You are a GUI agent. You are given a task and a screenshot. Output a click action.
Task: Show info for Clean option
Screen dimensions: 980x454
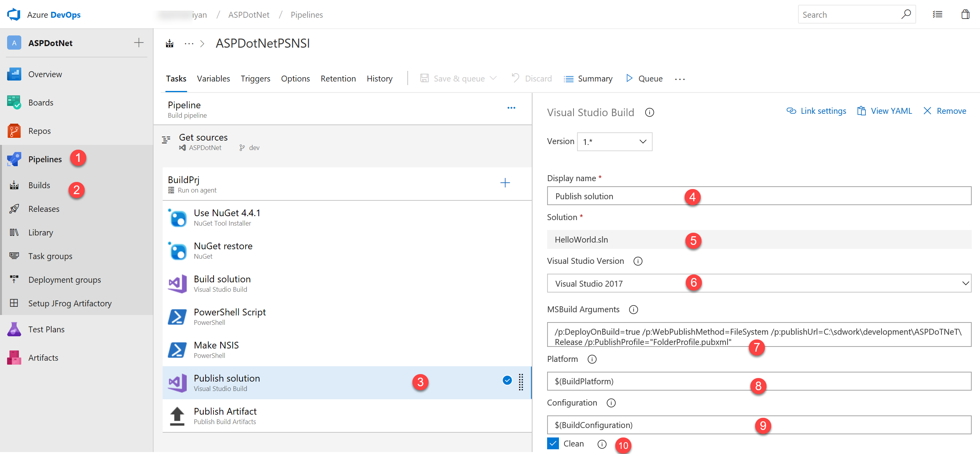point(602,444)
